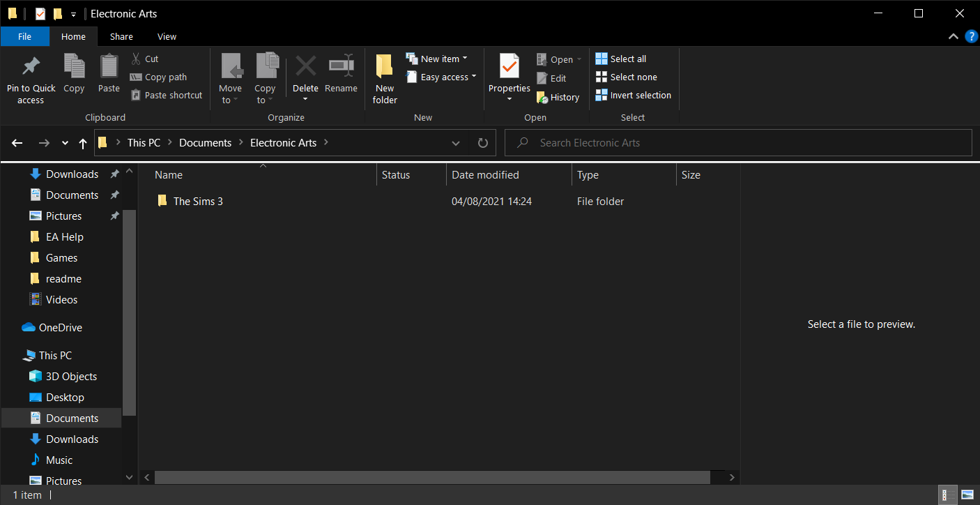Viewport: 980px width, 505px height.
Task: Click Copy path in Clipboard group
Action: pyautogui.click(x=159, y=77)
